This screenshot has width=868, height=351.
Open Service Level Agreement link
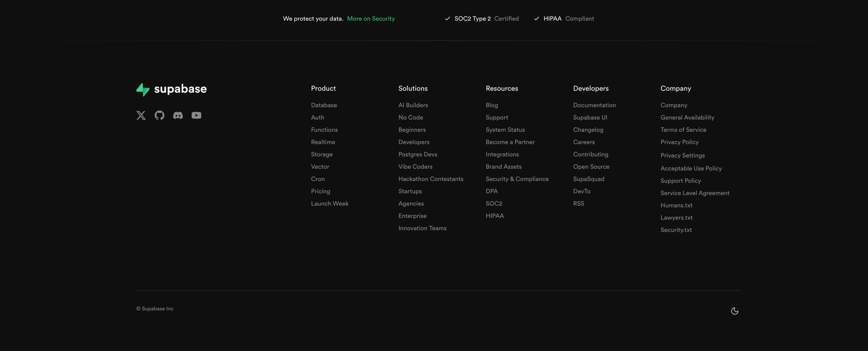point(695,193)
